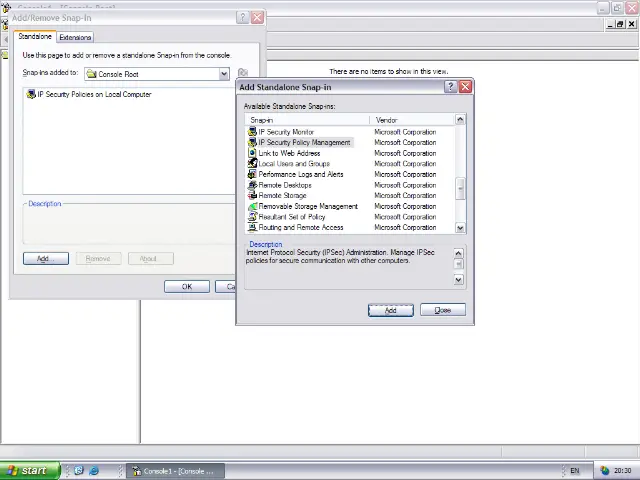Click the Remote Desktops snap-in icon
This screenshot has height=480, width=640.
click(252, 185)
